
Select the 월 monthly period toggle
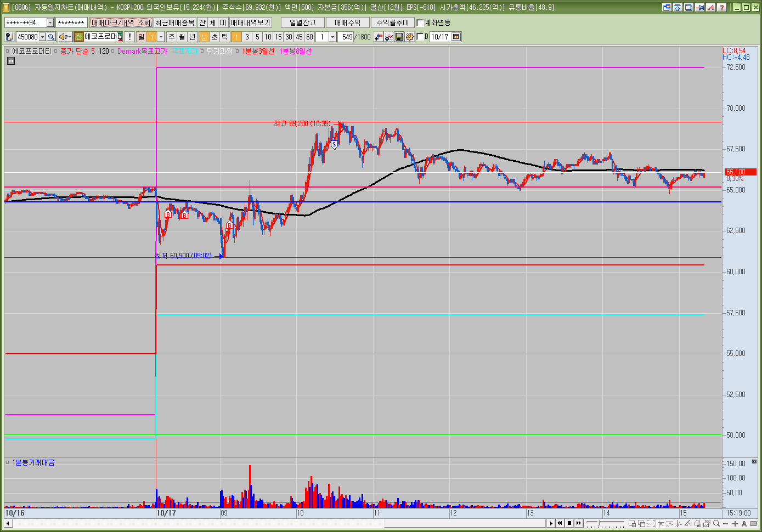click(x=182, y=37)
